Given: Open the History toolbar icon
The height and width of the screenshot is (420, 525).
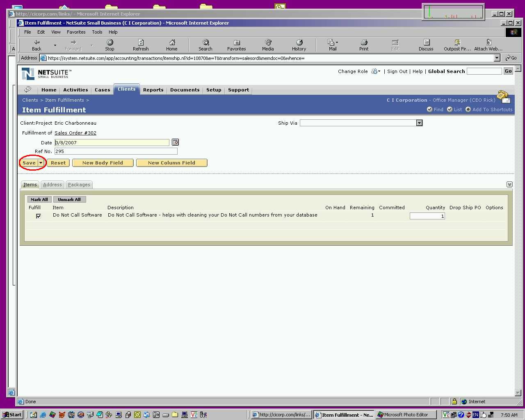Looking at the screenshot, I should (299, 45).
